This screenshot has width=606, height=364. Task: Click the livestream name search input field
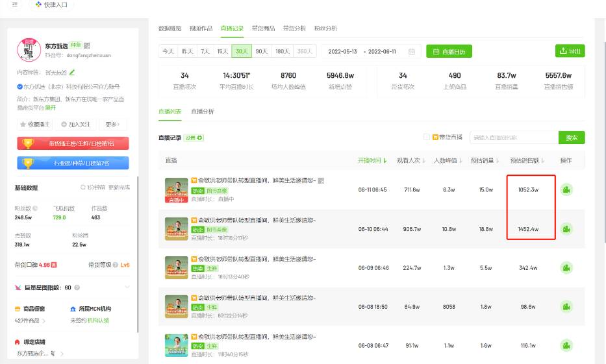[x=514, y=138]
